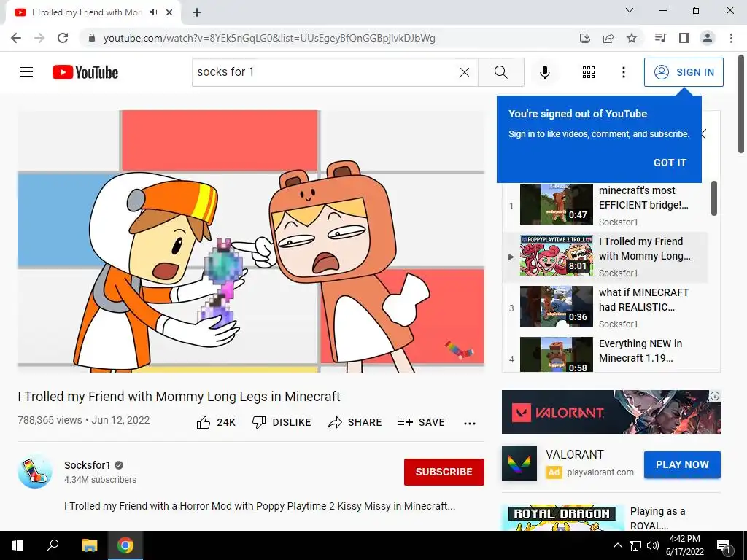Toggle Chrome side panel
The image size is (747, 560).
684,38
